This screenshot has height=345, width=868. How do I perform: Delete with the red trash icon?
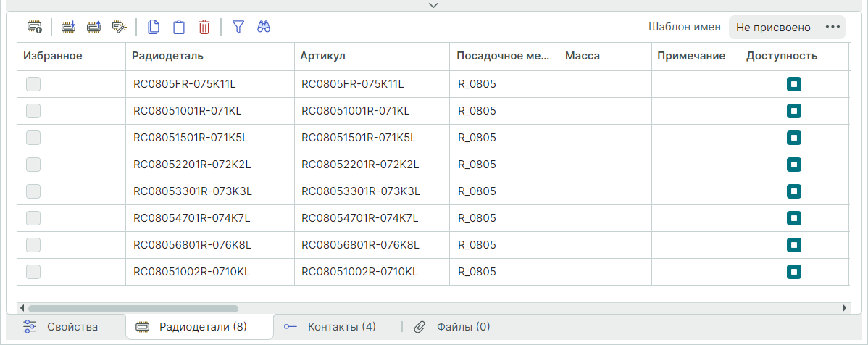tap(204, 27)
